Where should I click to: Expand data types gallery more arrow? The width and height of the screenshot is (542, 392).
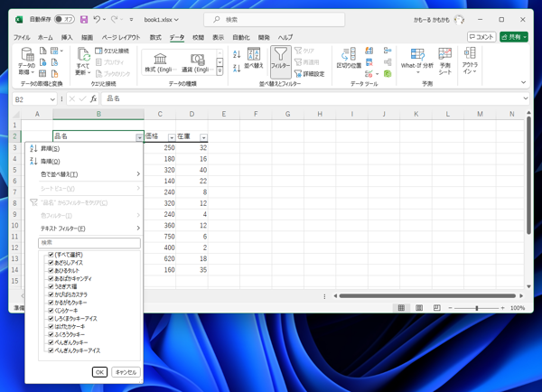coord(220,70)
